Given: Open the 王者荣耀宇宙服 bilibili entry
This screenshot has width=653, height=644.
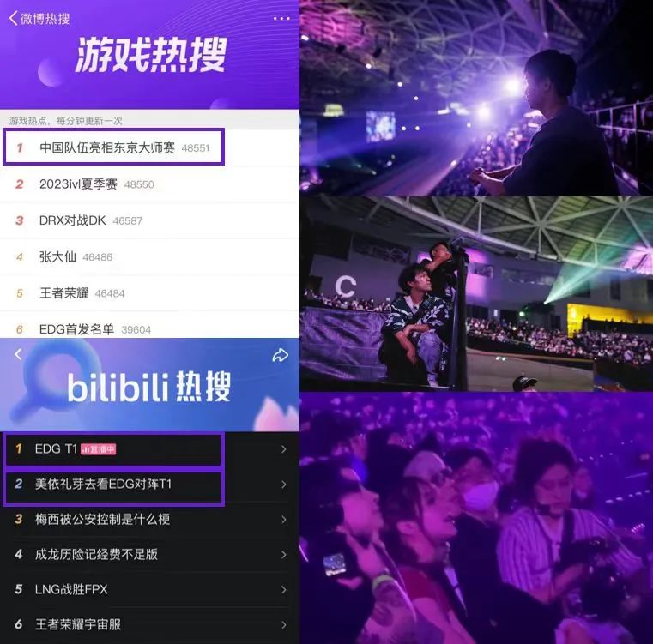Looking at the screenshot, I should click(149, 624).
